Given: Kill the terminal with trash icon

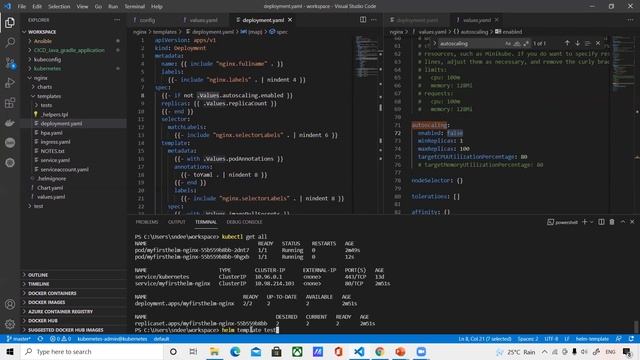Looking at the screenshot, I should pyautogui.click(x=612, y=222).
